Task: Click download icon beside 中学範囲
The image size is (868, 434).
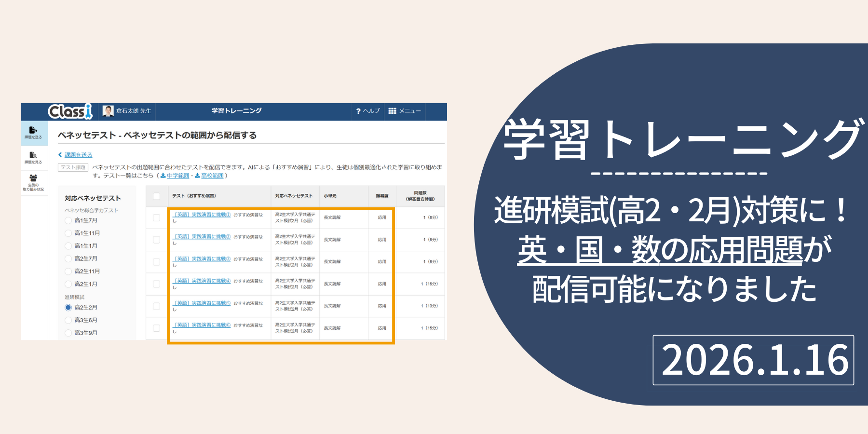Action: pyautogui.click(x=163, y=176)
